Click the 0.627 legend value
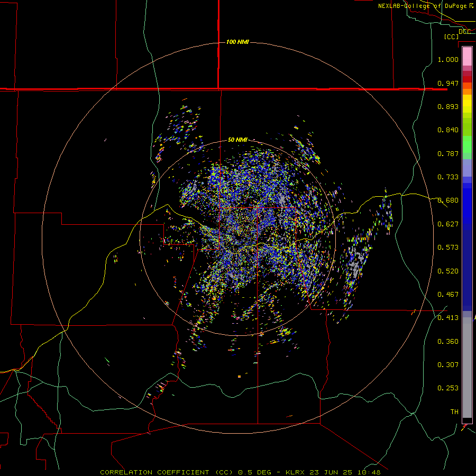 point(448,224)
